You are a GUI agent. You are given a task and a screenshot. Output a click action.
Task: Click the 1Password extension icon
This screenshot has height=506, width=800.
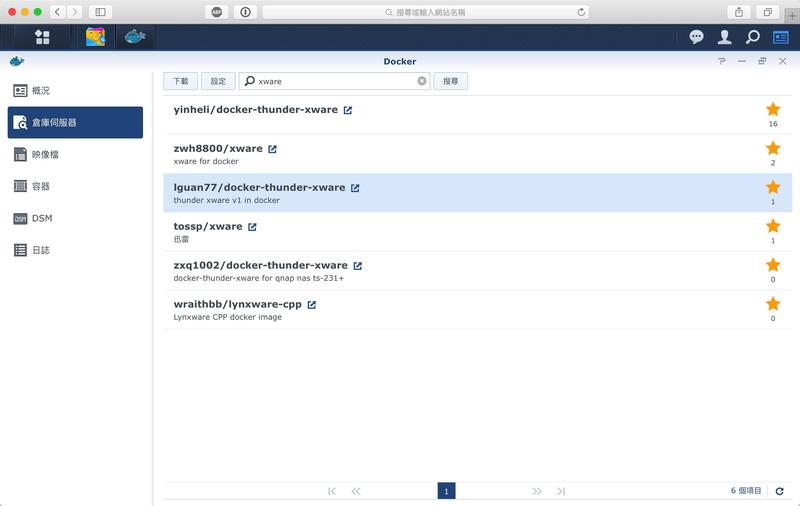point(245,12)
